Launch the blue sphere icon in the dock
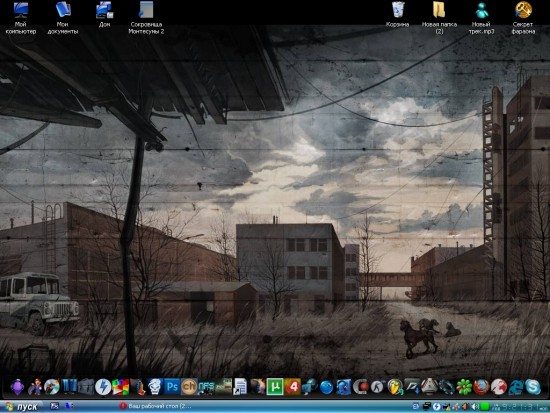Screen dimensions: 550x413 (x=327, y=387)
